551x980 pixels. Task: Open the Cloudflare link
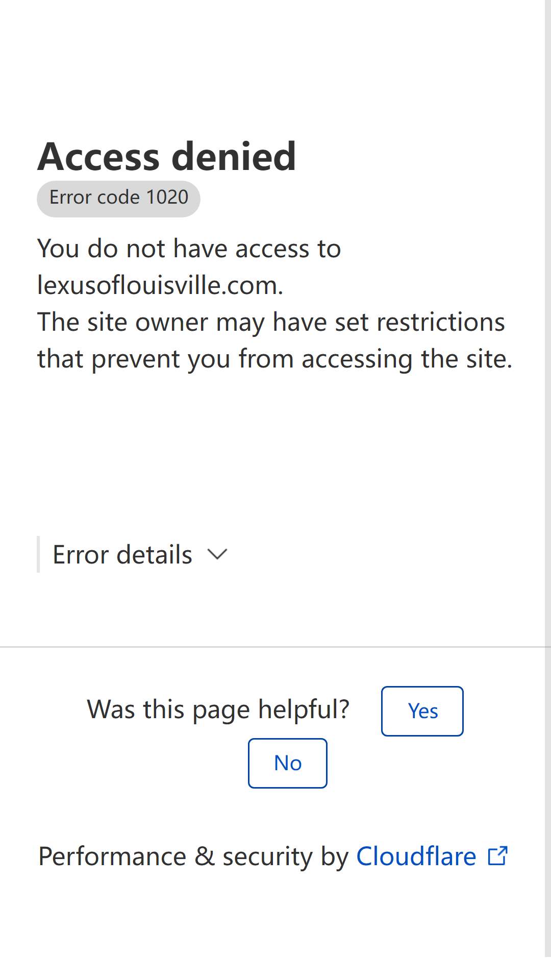click(416, 856)
